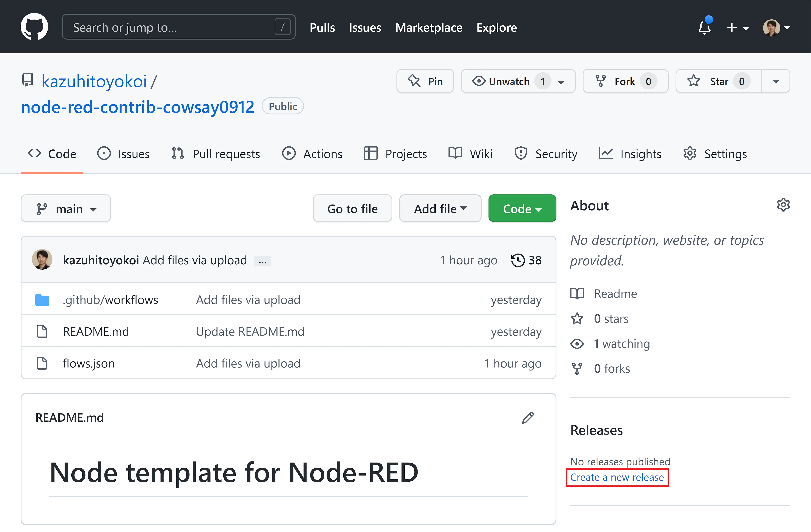
Task: Open the node-red-contrib-cowsay0912 repository link
Action: click(x=138, y=107)
